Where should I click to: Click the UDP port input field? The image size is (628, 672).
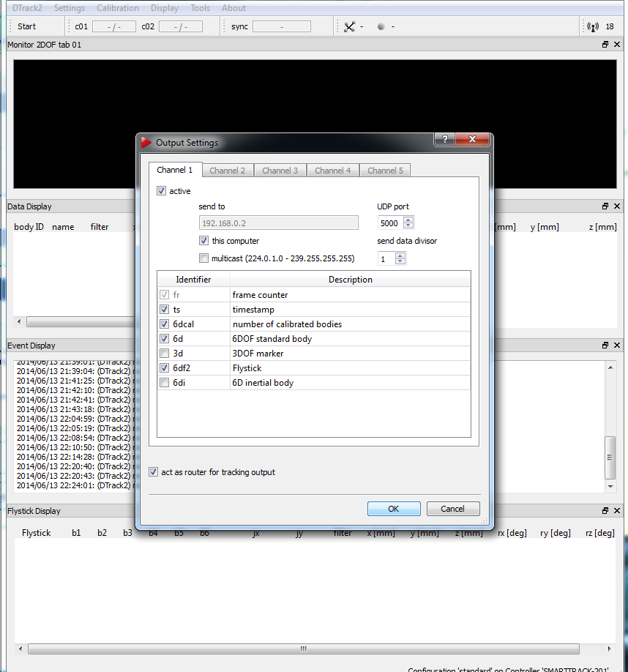(389, 223)
